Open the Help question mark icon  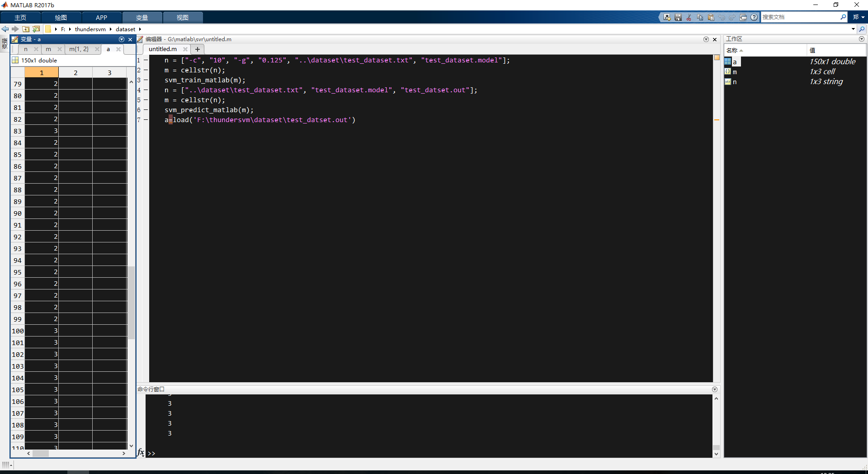754,17
